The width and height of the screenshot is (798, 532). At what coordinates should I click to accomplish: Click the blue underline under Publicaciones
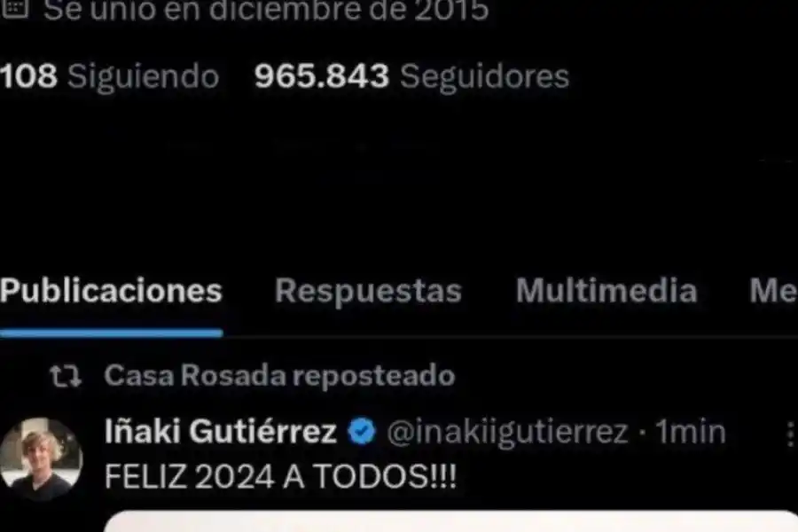click(x=111, y=333)
